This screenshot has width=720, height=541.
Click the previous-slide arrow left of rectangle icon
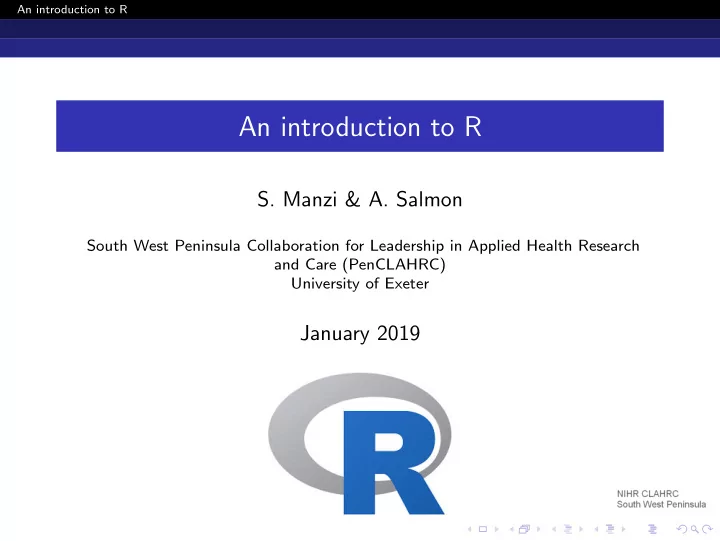(469, 529)
